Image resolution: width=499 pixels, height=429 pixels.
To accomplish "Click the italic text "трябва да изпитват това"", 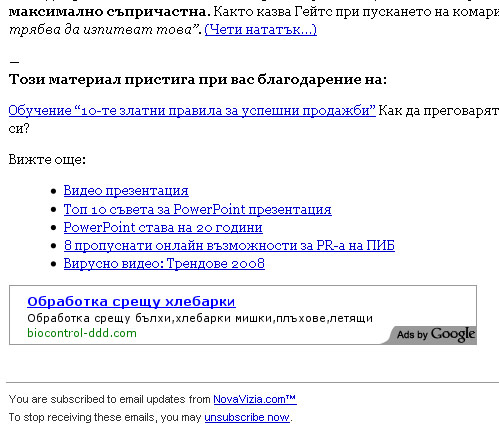I will (x=100, y=30).
